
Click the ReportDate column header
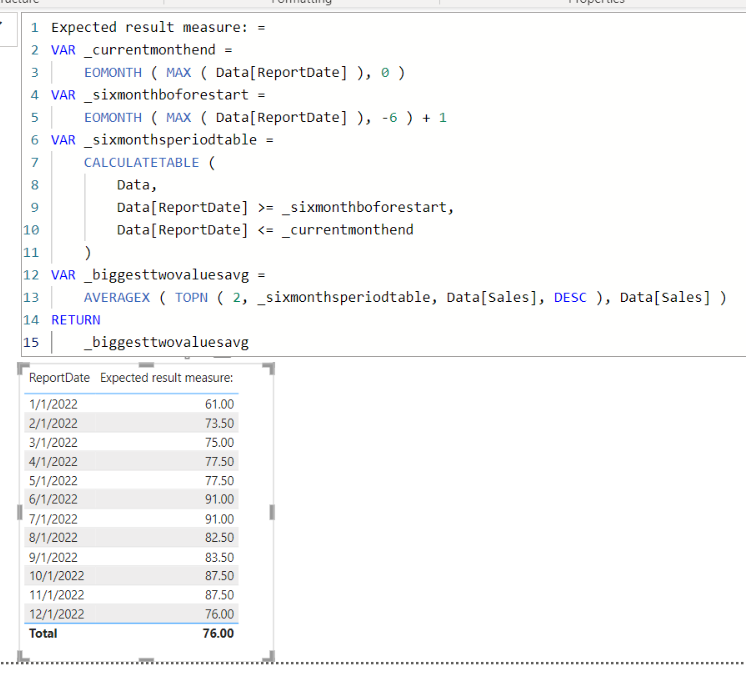pos(59,378)
